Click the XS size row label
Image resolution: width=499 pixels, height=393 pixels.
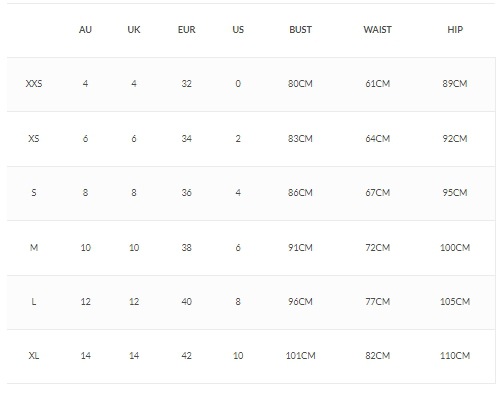34,138
